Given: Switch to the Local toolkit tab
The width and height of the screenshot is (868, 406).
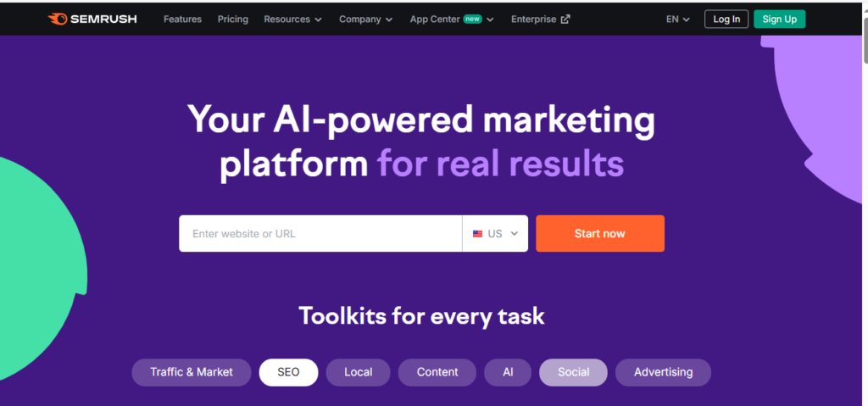Looking at the screenshot, I should coord(359,372).
